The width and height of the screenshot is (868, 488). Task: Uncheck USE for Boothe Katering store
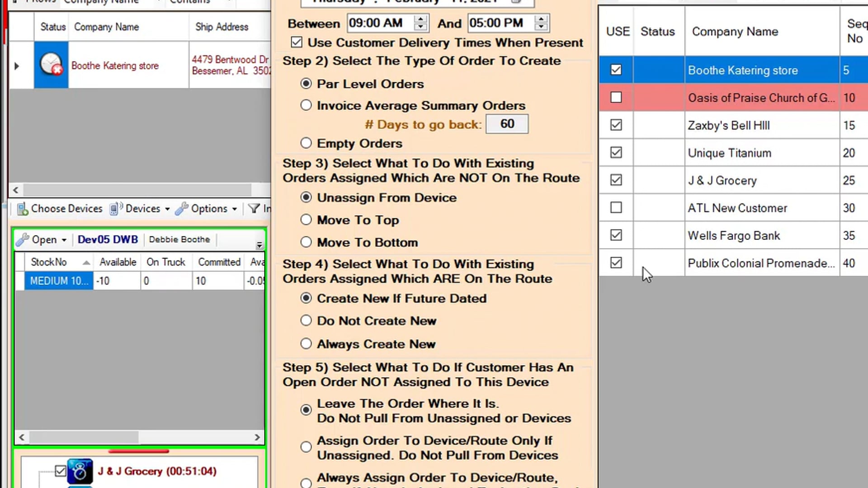point(616,70)
